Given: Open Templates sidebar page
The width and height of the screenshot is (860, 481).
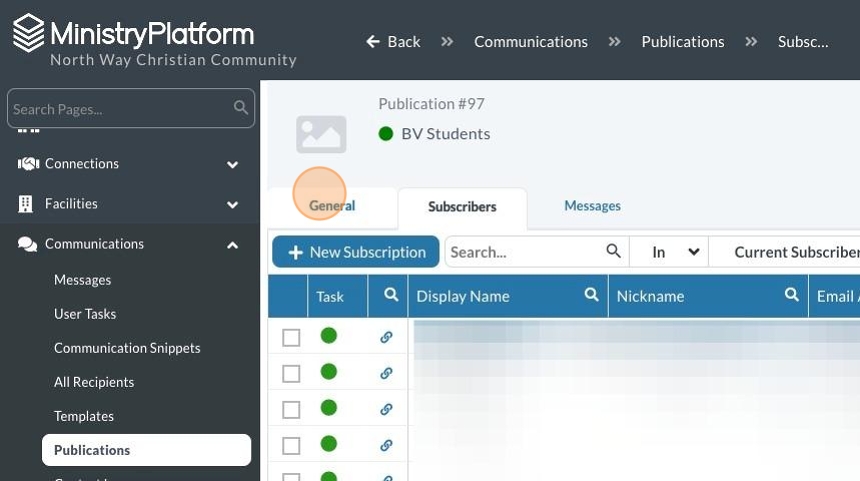Looking at the screenshot, I should tap(84, 416).
